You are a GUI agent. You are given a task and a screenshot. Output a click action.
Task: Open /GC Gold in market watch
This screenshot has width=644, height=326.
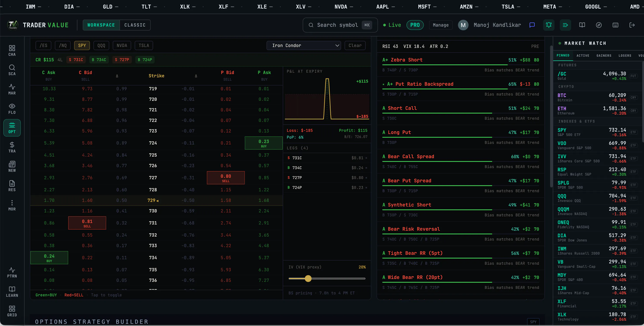pos(597,76)
